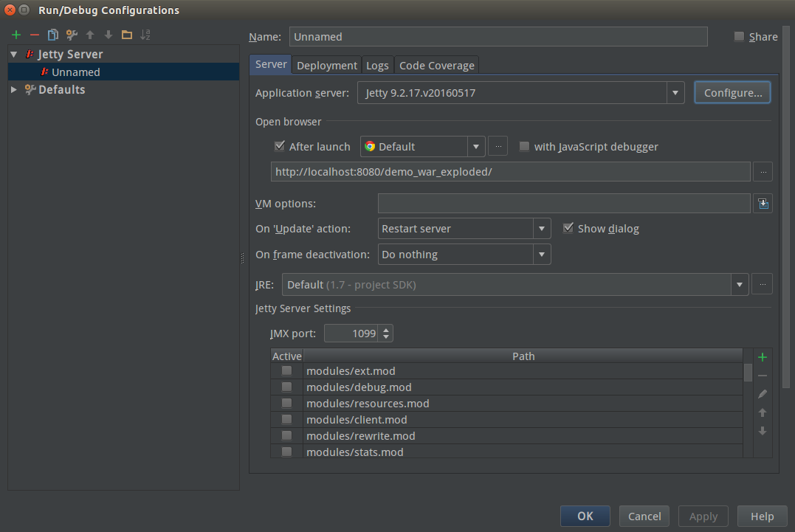795x532 pixels.
Task: Edit selected module path with pencil icon
Action: pyautogui.click(x=762, y=394)
